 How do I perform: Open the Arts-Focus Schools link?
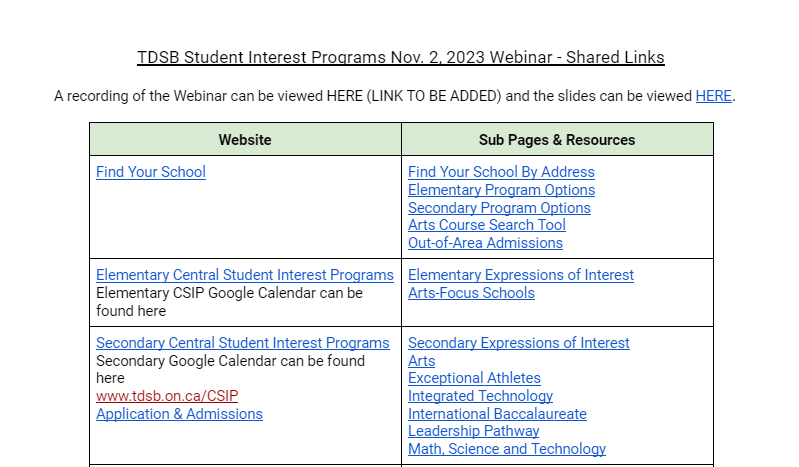tap(471, 293)
